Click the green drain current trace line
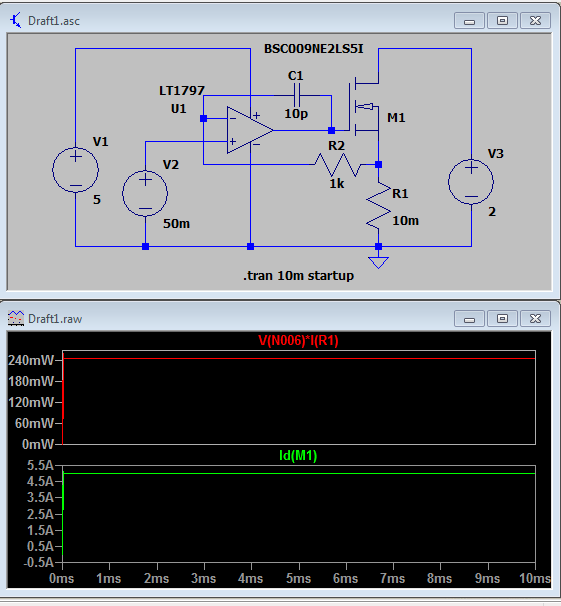This screenshot has height=606, width=561. click(299, 473)
